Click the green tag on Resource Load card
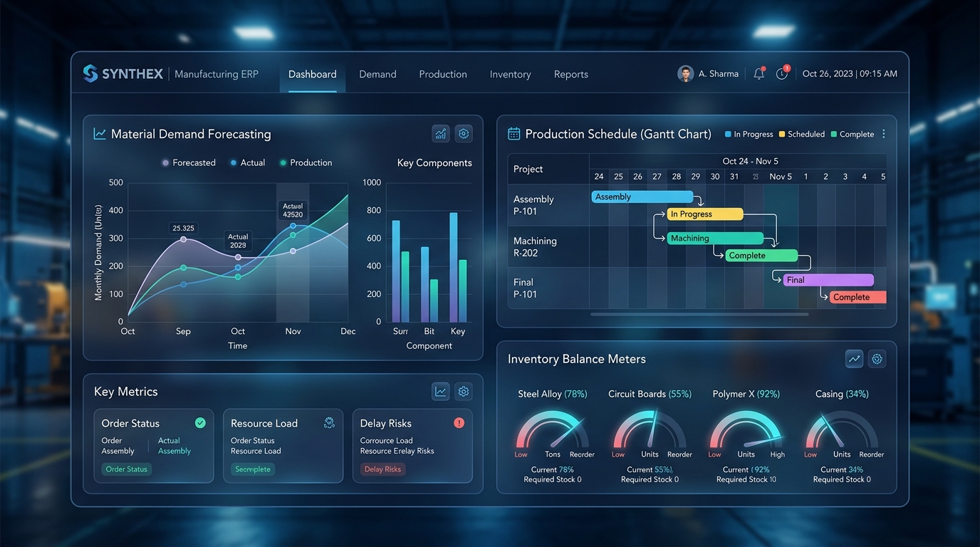 [x=253, y=469]
